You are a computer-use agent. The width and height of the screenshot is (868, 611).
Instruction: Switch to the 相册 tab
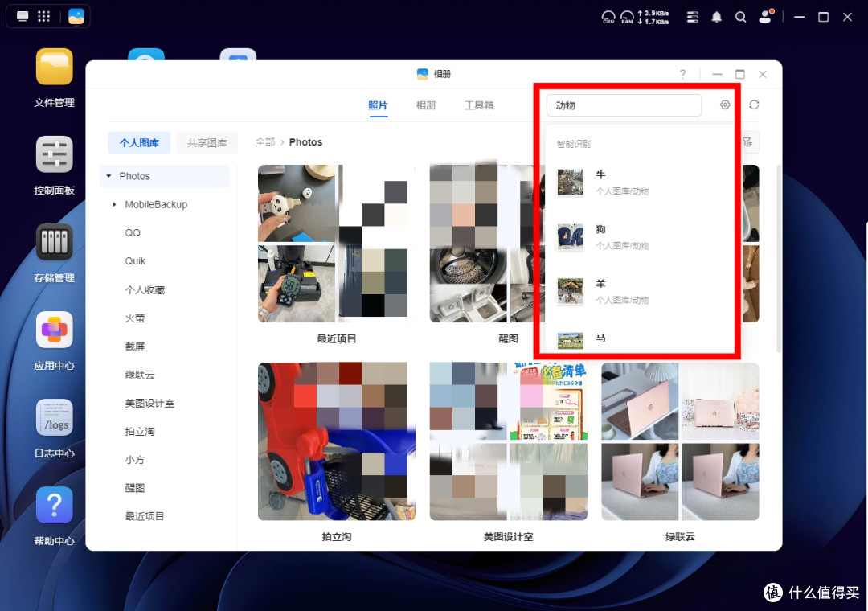(x=426, y=105)
